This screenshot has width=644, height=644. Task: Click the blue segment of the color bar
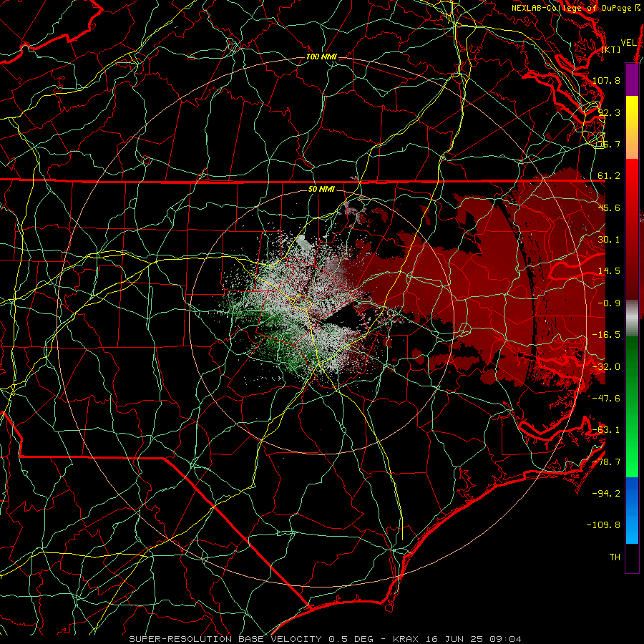632,510
